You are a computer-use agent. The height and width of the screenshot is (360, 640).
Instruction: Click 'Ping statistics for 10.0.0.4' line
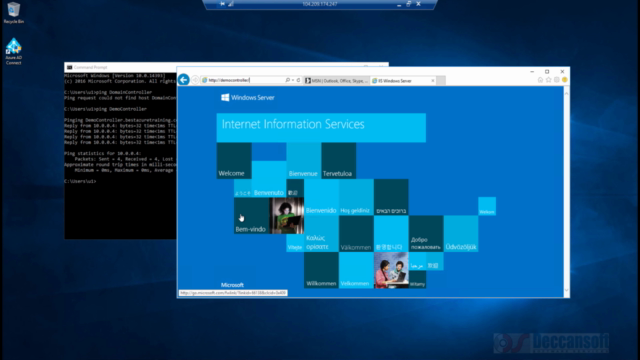tap(102, 153)
